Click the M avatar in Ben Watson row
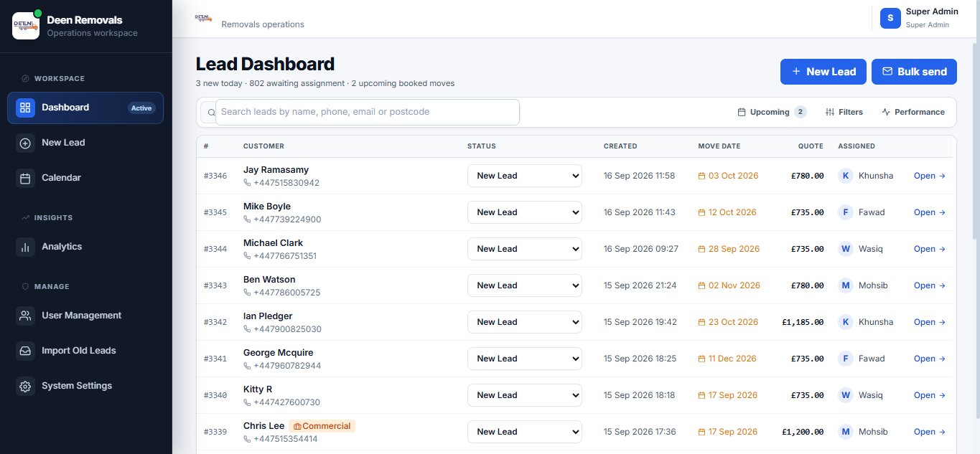980x454 pixels. 846,285
